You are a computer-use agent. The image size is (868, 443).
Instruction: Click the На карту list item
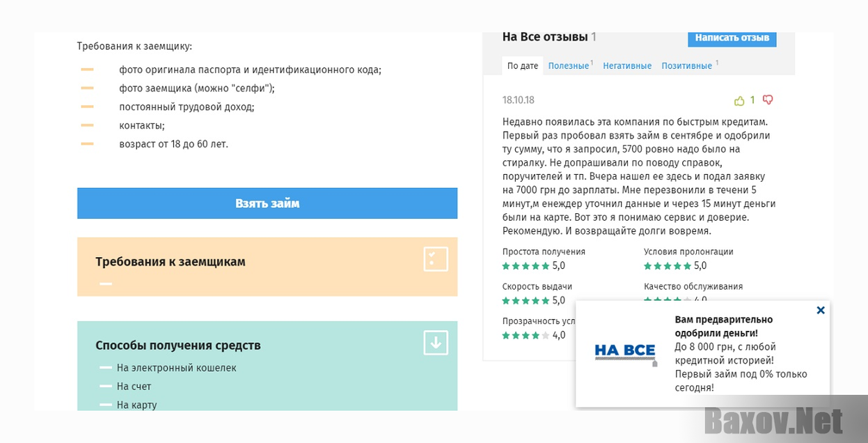[x=136, y=405]
